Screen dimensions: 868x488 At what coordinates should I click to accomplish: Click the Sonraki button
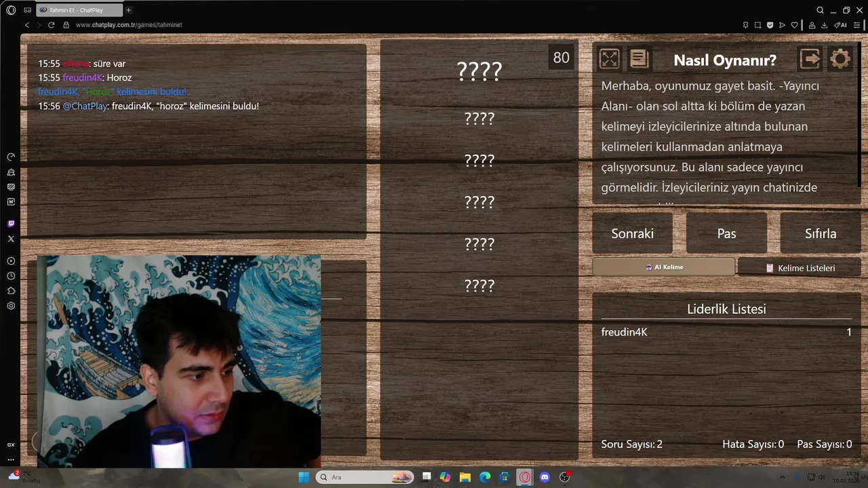pyautogui.click(x=633, y=233)
